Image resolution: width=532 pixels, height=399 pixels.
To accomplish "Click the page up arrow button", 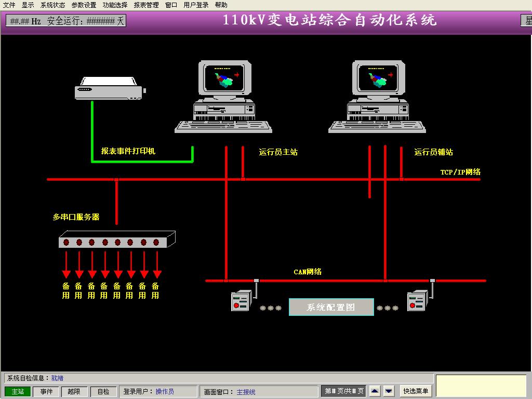I will click(375, 391).
